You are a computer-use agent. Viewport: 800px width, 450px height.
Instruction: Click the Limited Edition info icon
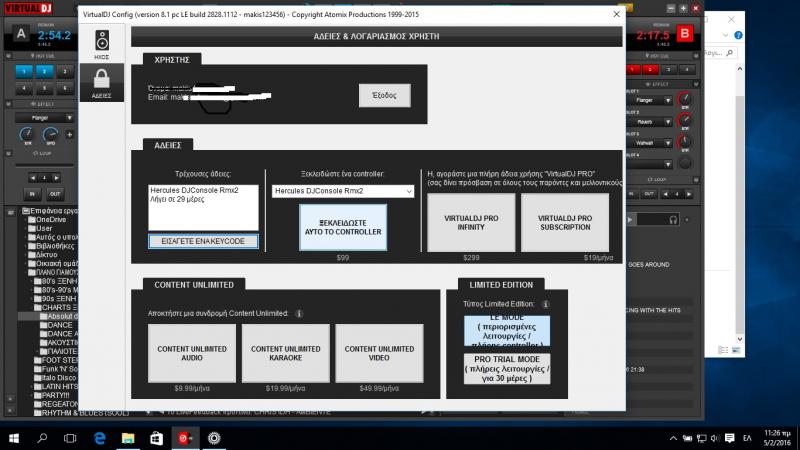545,304
